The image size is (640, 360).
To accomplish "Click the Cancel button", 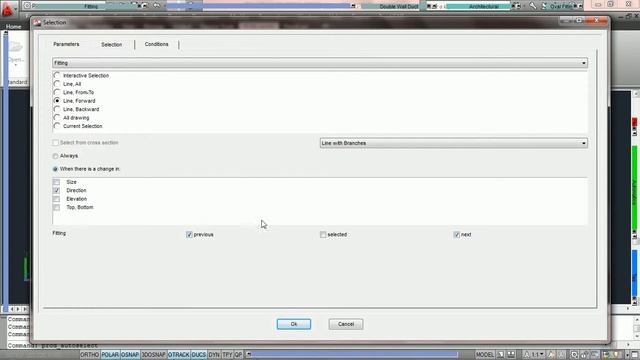I will [346, 324].
